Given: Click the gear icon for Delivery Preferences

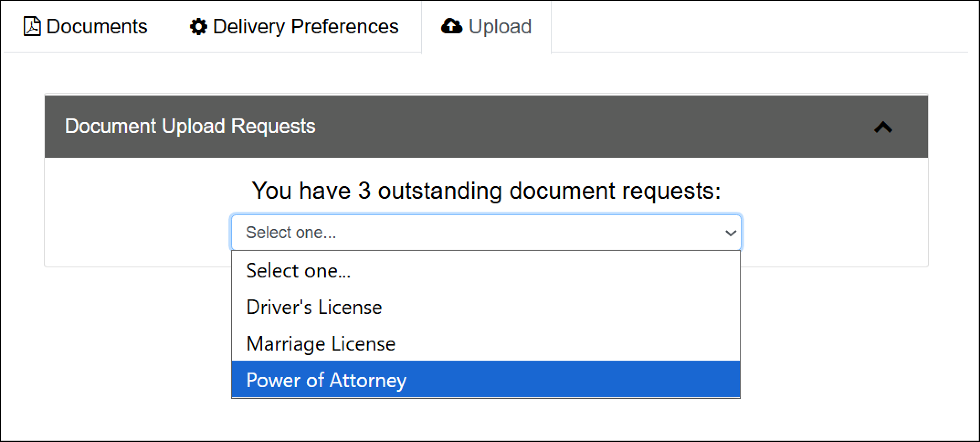Looking at the screenshot, I should 198,27.
